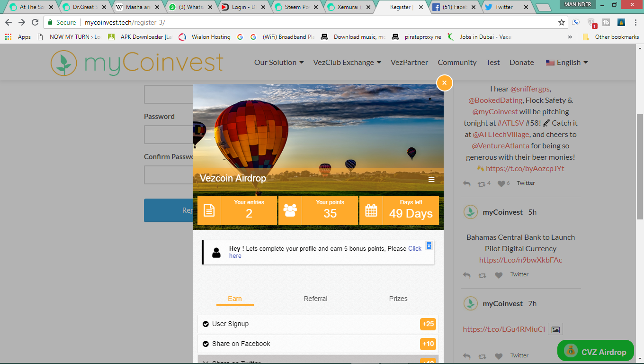This screenshot has height=364, width=644.
Task: Select the Share on Facebook entry
Action: click(x=318, y=344)
